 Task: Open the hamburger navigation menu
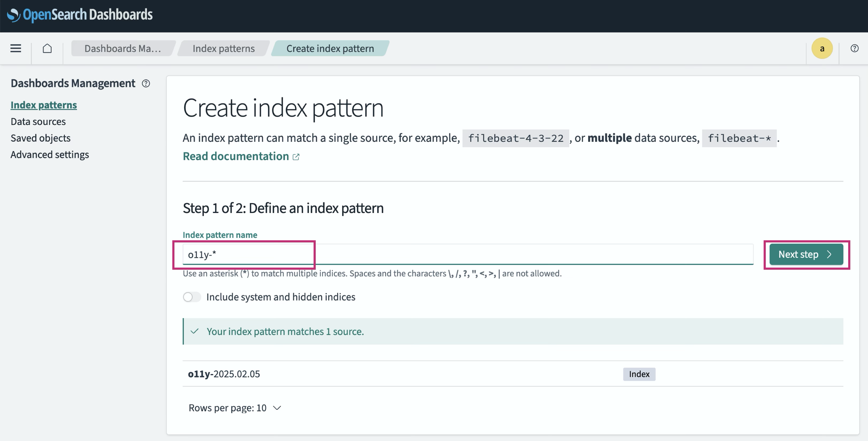tap(16, 48)
